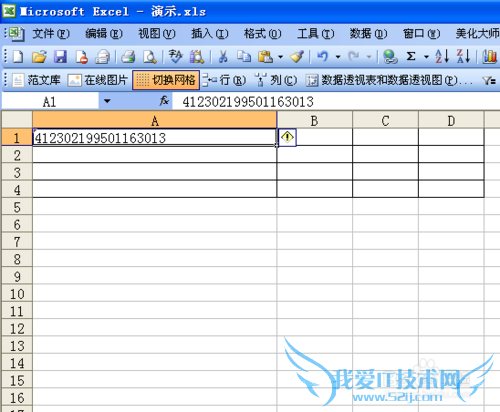Expand the Redo history dropdown arrow

click(369, 57)
